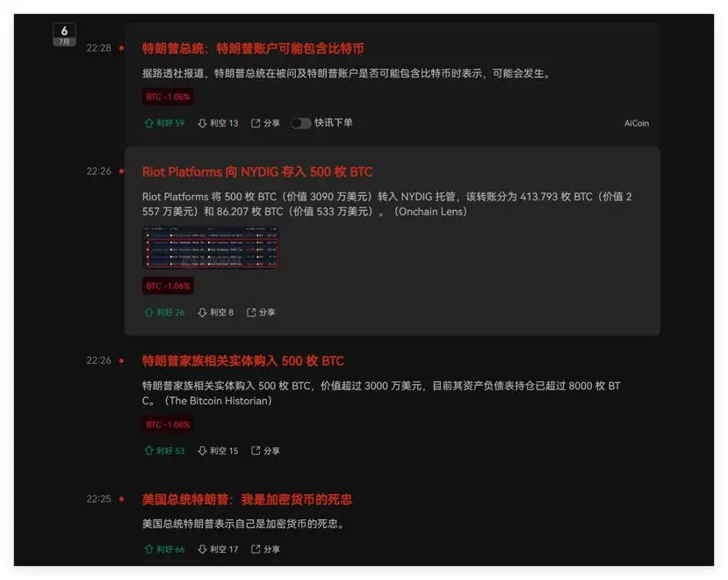Click the 22:25 timestamp
728x580 pixels.
pyautogui.click(x=99, y=499)
